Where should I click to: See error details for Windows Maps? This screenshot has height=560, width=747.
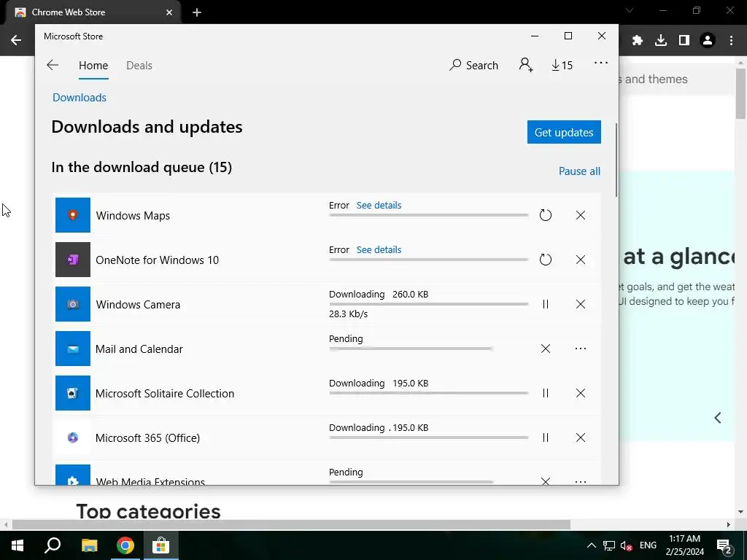point(379,205)
